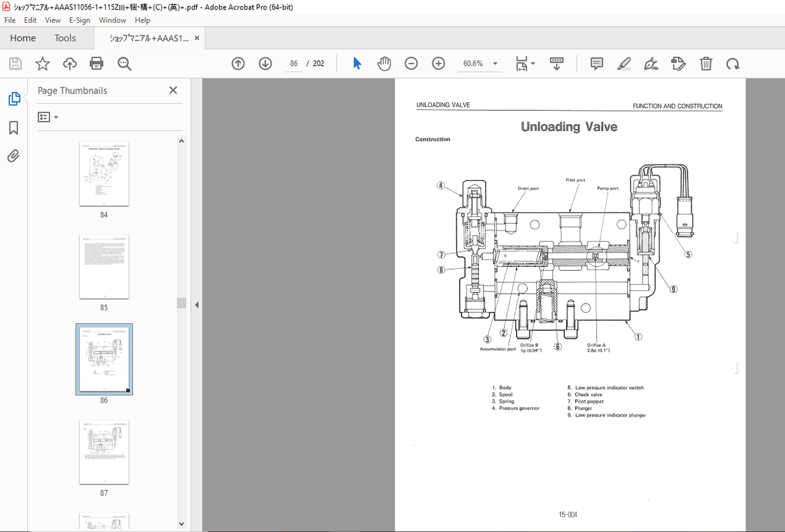Open the Comment tool

(x=596, y=63)
